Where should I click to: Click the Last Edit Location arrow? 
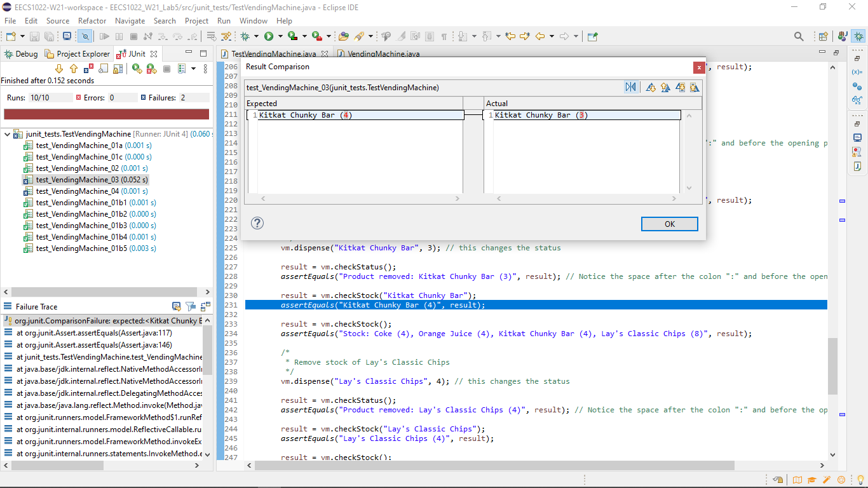tap(510, 37)
